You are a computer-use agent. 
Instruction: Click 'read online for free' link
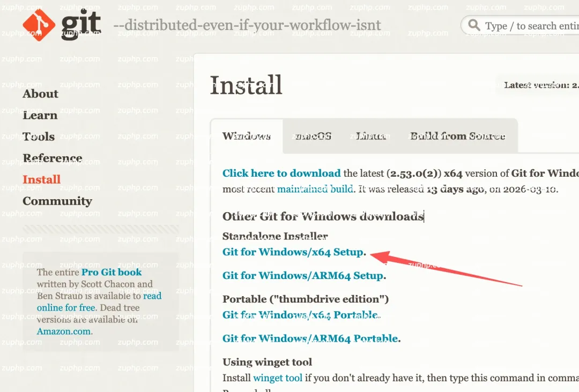click(99, 301)
